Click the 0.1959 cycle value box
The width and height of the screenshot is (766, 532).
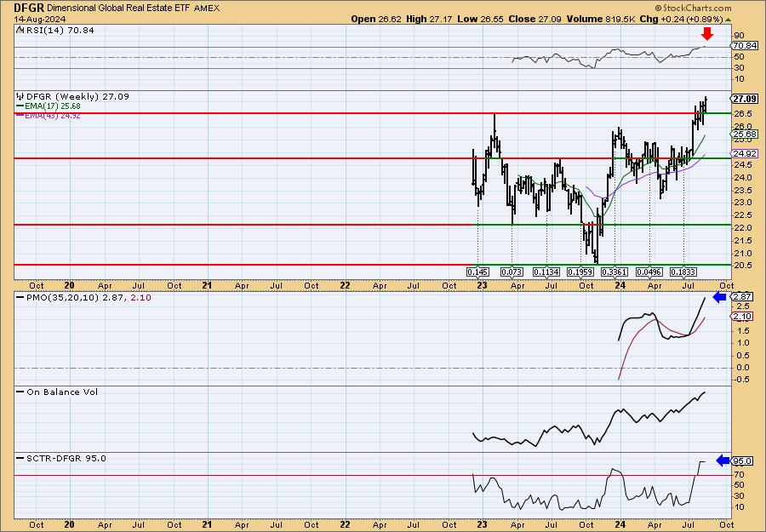(x=580, y=272)
